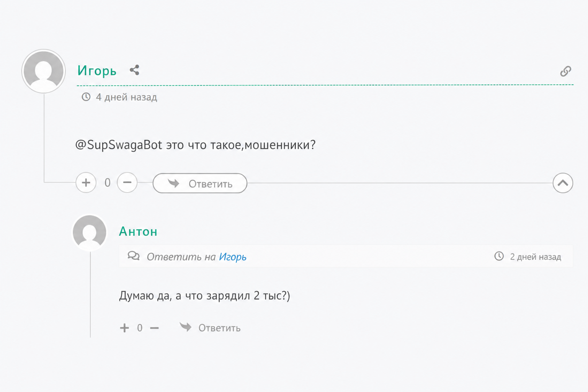Click the 4 дней назад timestamp
Image resolution: width=588 pixels, height=392 pixels.
pyautogui.click(x=126, y=97)
